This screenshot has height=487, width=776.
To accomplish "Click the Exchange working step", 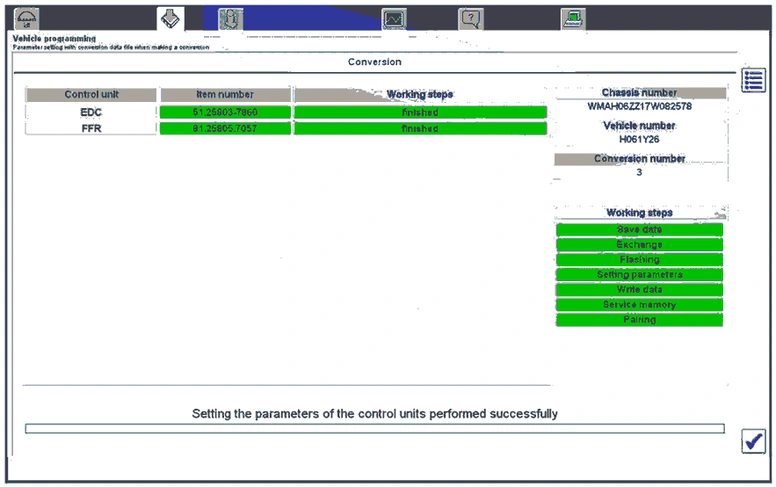I will [639, 245].
